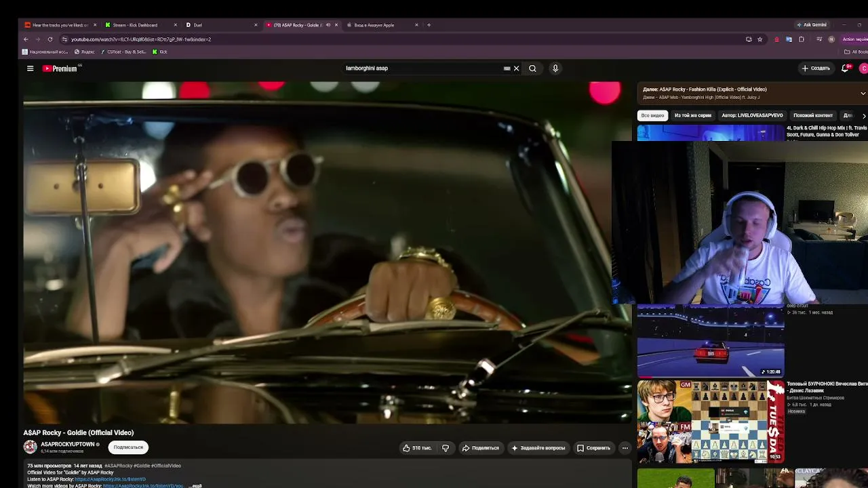Close the Duel tab
868x488 pixels.
pos(256,25)
